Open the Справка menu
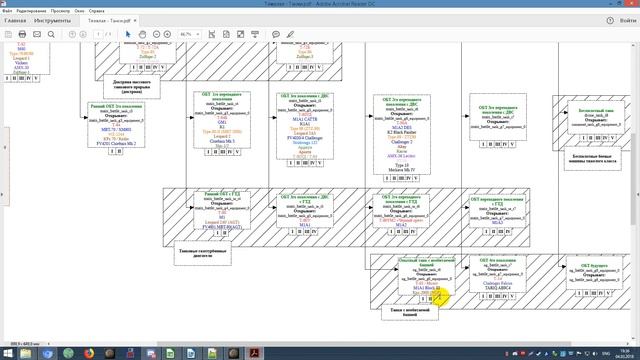The width and height of the screenshot is (640, 360). 97,11
